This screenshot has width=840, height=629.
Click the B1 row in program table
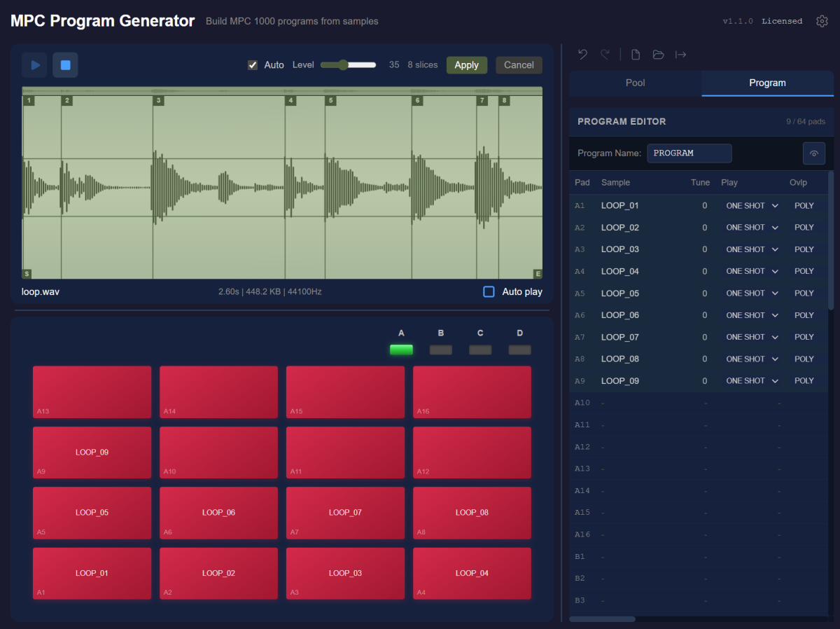coord(699,556)
